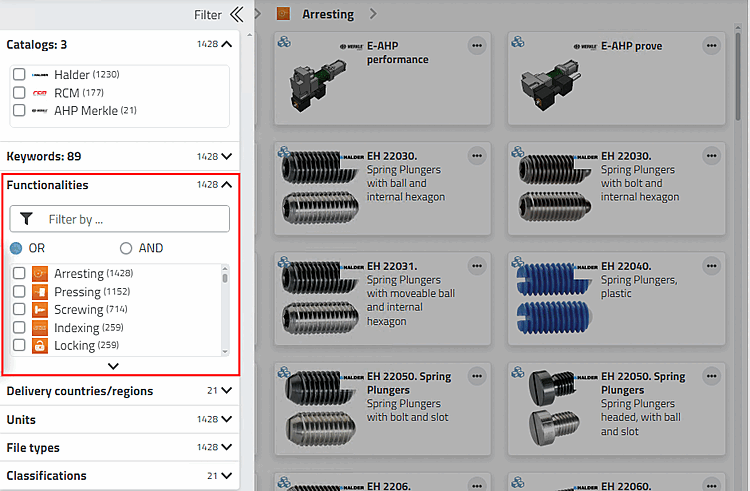The width and height of the screenshot is (750, 491).
Task: Click the Halder catalog logo
Action: click(x=40, y=75)
